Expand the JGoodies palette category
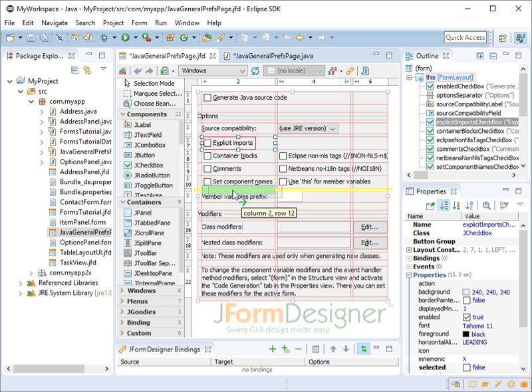 click(122, 312)
